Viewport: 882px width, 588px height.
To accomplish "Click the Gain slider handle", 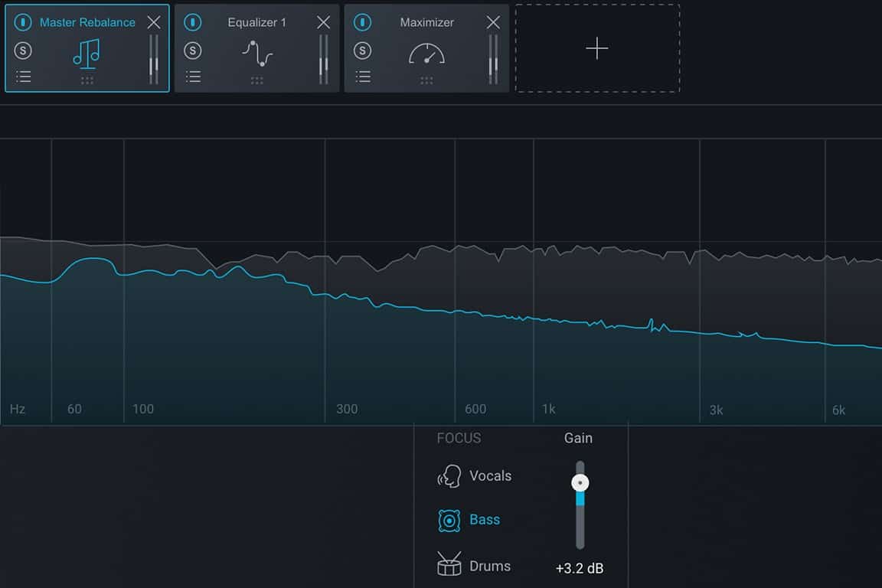I will [580, 483].
